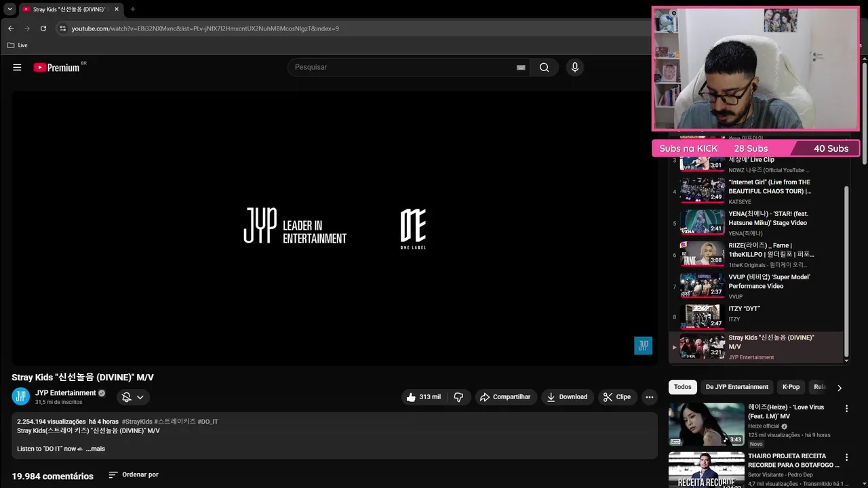This screenshot has width=868, height=488.
Task: Open the Live bookmarks folder
Action: [x=18, y=45]
